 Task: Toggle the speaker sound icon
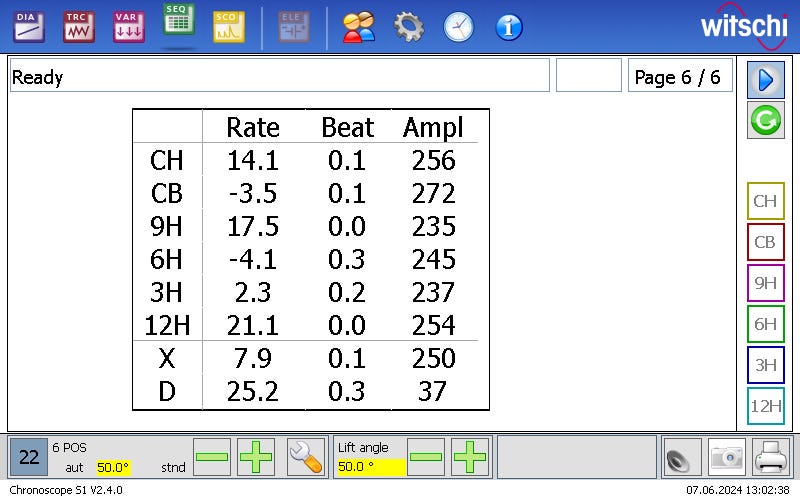tap(682, 457)
